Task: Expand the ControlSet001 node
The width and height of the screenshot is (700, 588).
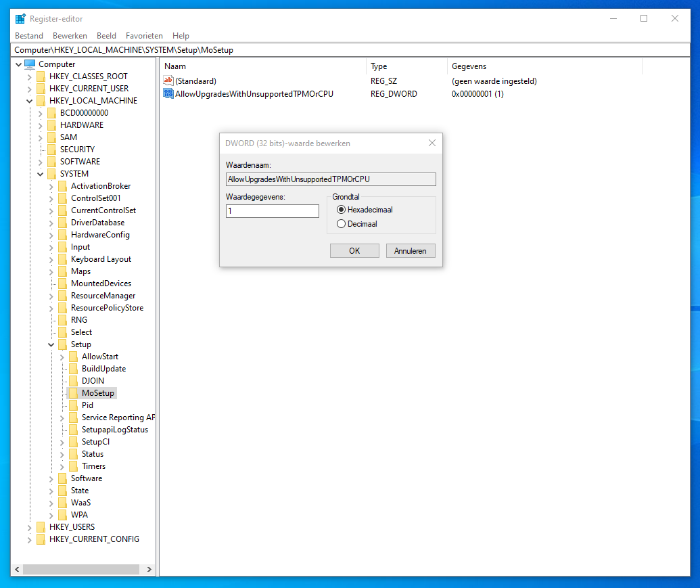Action: point(51,198)
